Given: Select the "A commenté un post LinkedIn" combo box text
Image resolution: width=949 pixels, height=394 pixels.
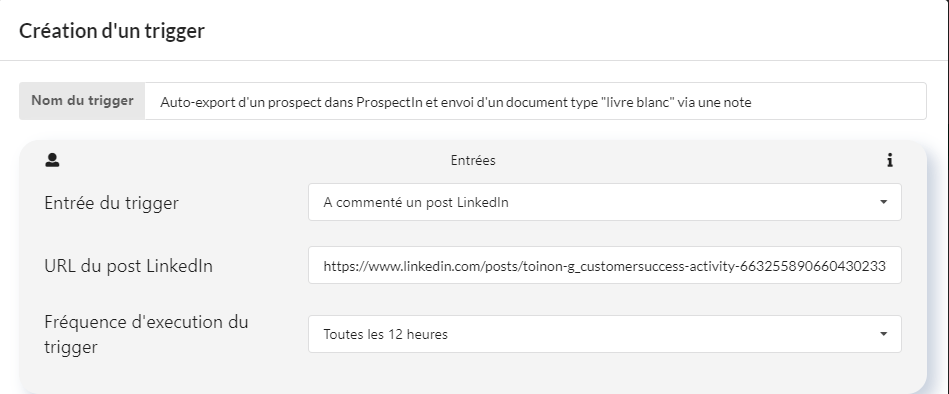Looking at the screenshot, I should coord(416,202).
